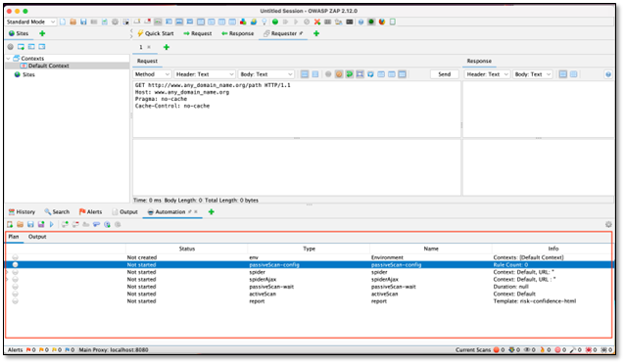This screenshot has height=364, width=625.
Task: Click the New Plan icon in Automation toolbar
Action: (x=10, y=225)
